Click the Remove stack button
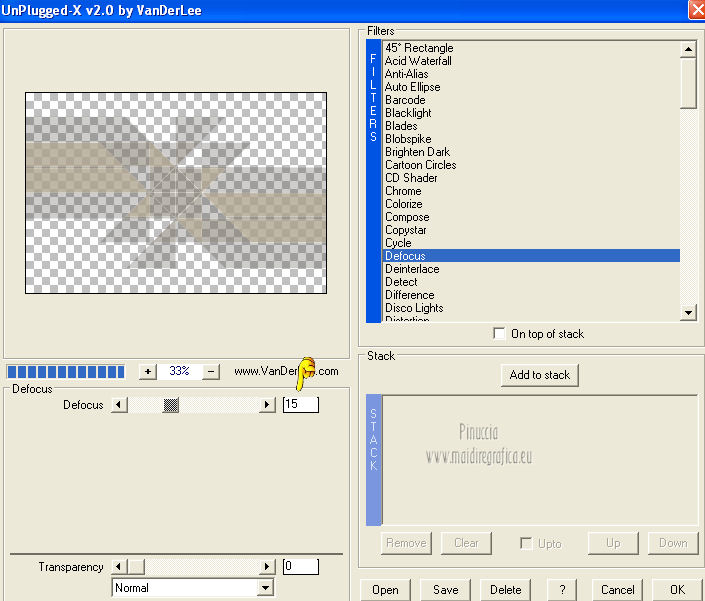 pos(406,543)
